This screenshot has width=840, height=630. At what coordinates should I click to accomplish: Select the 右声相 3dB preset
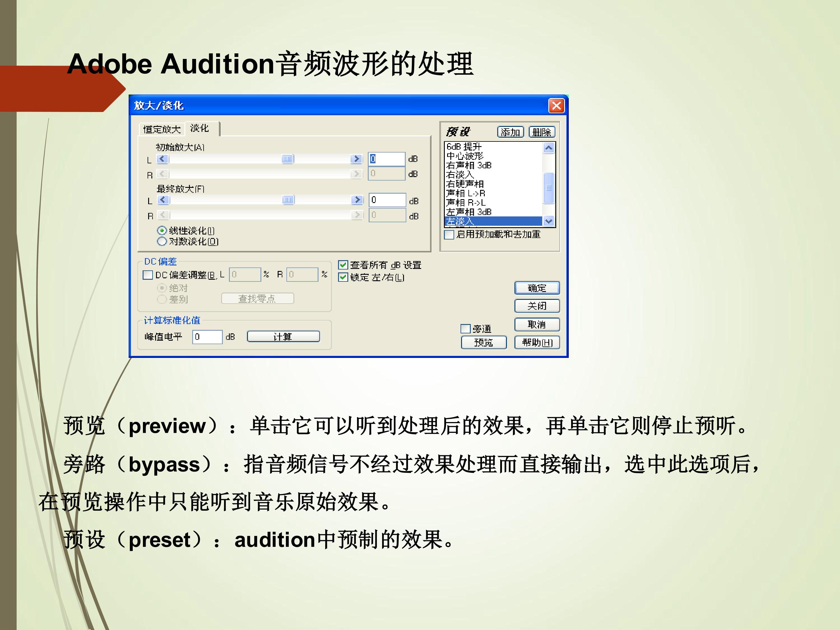[493, 165]
